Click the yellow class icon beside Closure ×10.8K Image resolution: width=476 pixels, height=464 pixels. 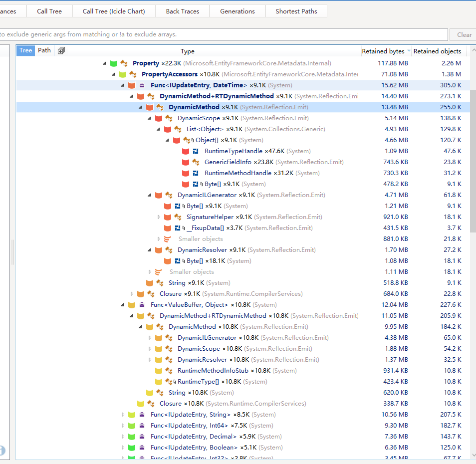(x=140, y=403)
